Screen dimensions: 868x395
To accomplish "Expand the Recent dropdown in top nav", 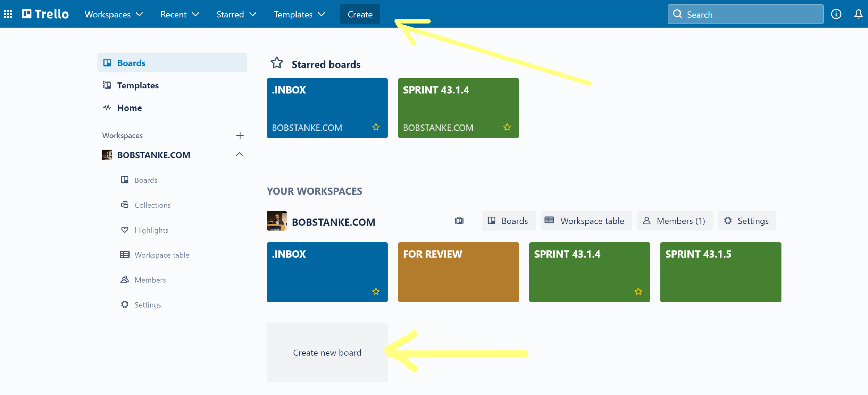I will [x=180, y=14].
